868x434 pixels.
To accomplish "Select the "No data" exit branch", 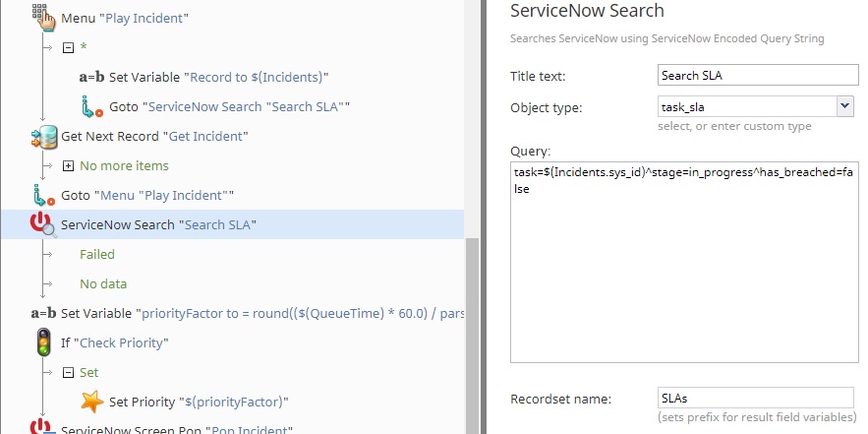I will [x=103, y=283].
